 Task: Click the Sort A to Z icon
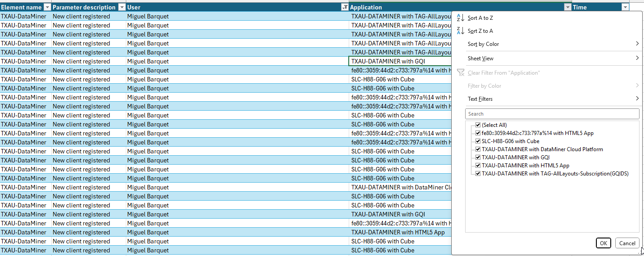pos(460,18)
